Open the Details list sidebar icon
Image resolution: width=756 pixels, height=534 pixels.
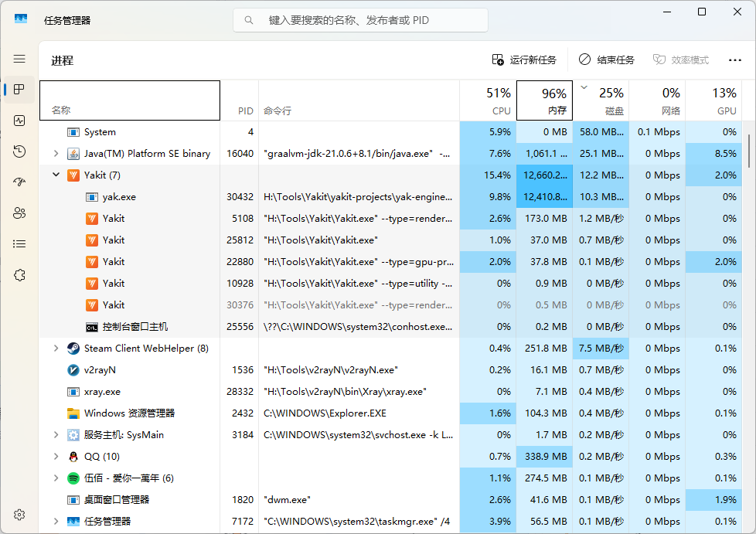click(x=19, y=244)
